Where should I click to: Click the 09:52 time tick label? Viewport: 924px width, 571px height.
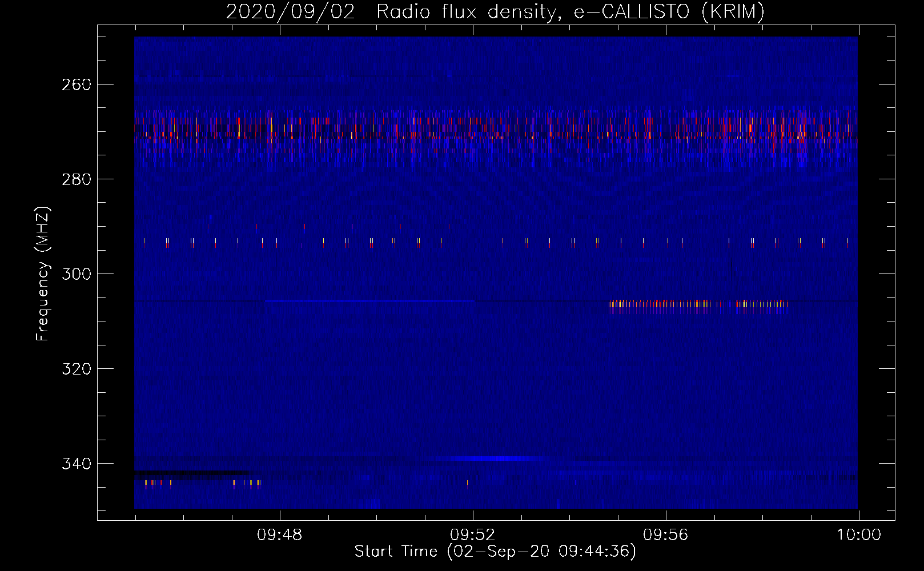click(x=473, y=535)
